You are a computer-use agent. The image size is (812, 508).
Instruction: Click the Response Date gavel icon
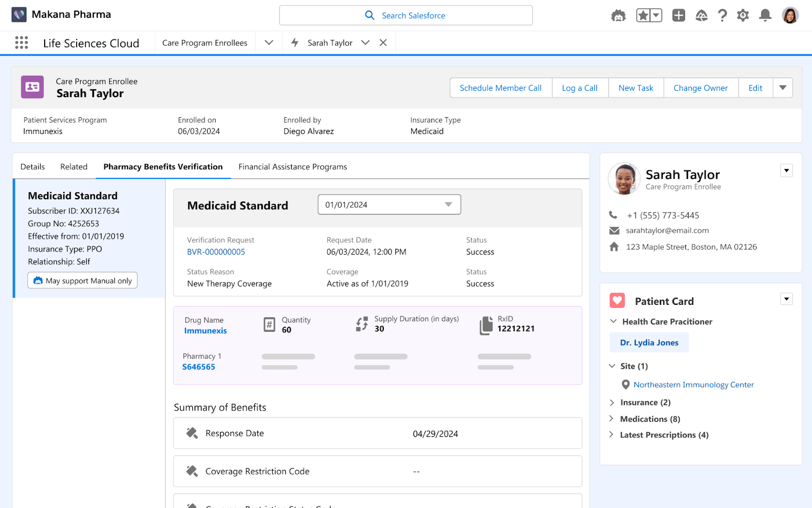(x=192, y=433)
